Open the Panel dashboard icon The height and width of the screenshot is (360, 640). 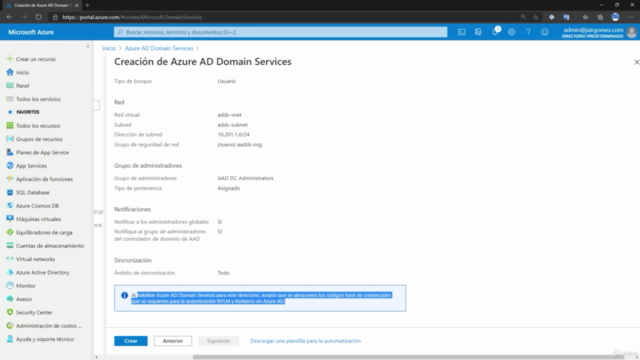[10, 86]
